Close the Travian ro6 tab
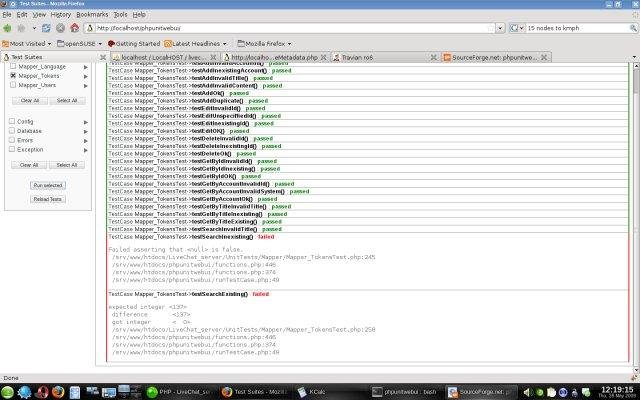Image resolution: width=640 pixels, height=400 pixels. [x=433, y=57]
